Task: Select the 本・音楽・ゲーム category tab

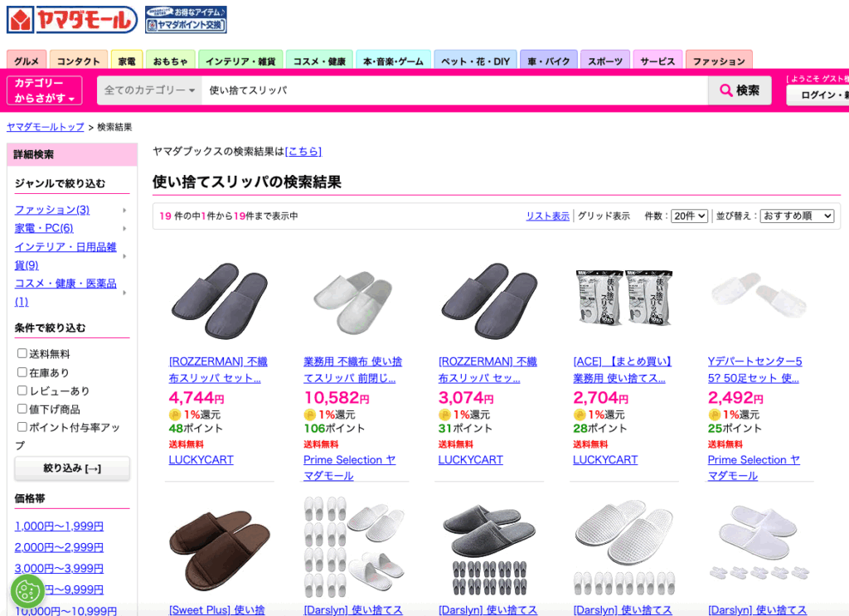Action: pos(394,60)
